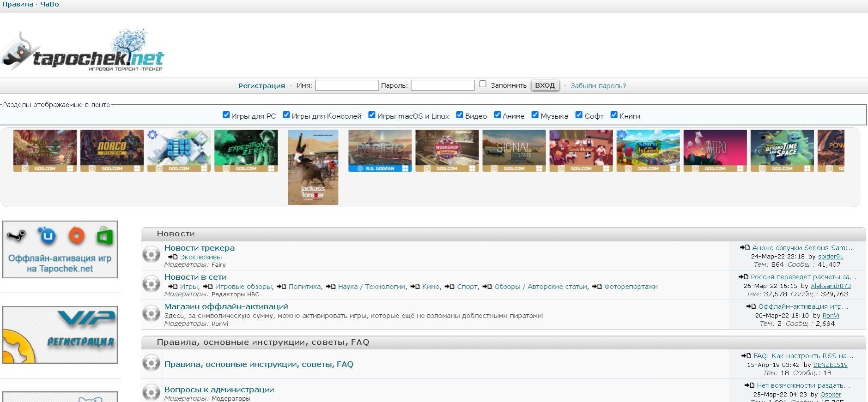Click the tapochek.net site logo
Viewport: 868px width, 402px height.
[82, 50]
